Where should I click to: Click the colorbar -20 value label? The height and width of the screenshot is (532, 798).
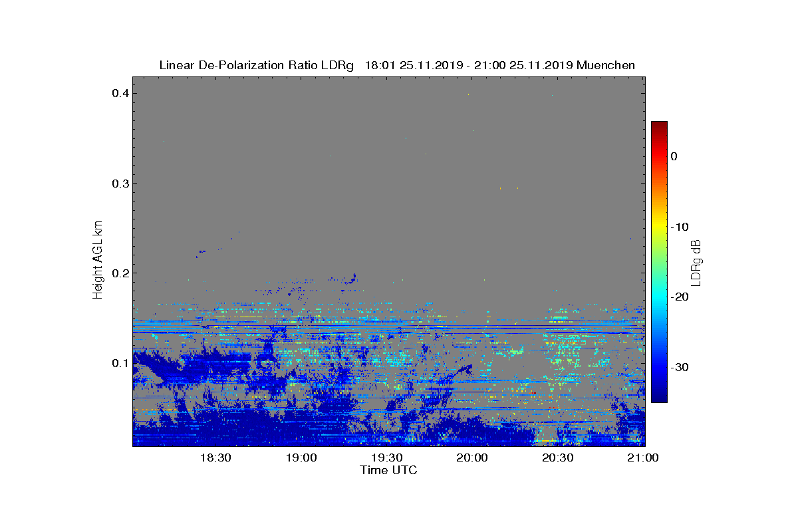(x=679, y=297)
